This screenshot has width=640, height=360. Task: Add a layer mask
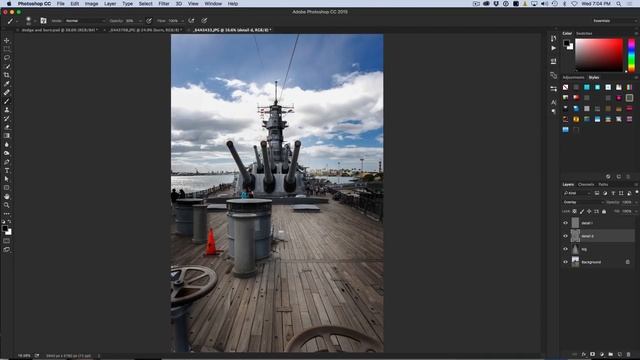click(x=593, y=354)
